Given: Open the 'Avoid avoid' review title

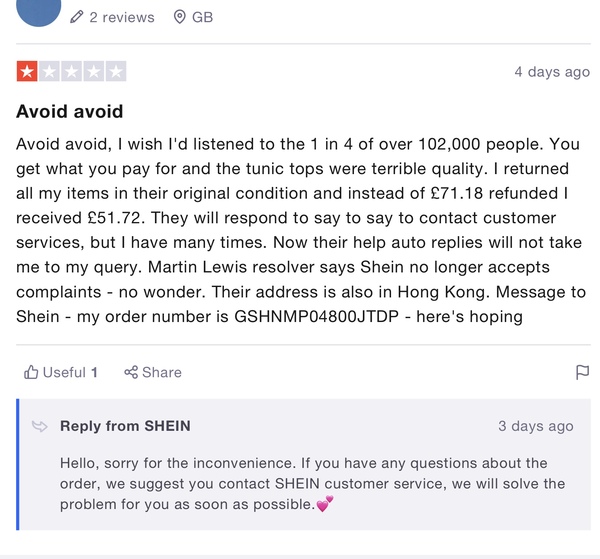Looking at the screenshot, I should coord(70,112).
